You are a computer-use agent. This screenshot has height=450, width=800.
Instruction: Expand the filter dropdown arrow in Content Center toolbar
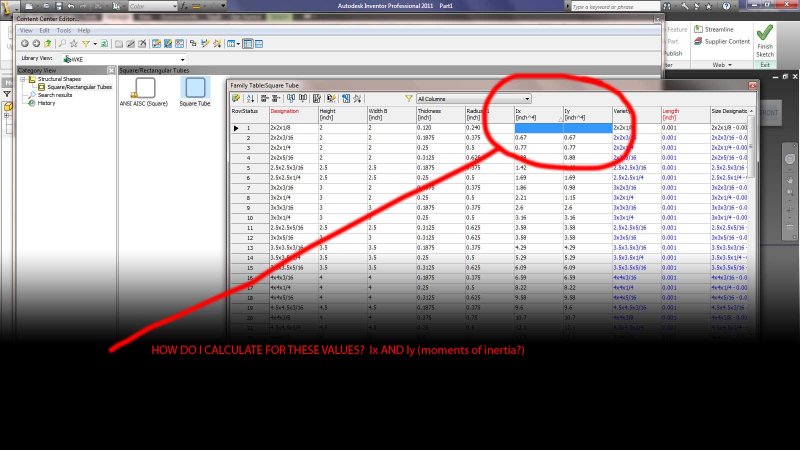pyautogui.click(x=95, y=44)
